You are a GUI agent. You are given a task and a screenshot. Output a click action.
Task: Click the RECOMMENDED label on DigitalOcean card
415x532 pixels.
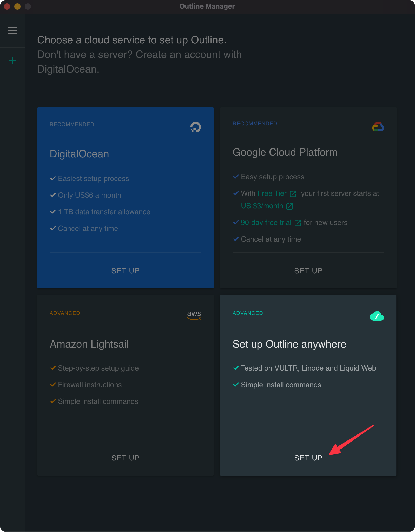click(72, 124)
